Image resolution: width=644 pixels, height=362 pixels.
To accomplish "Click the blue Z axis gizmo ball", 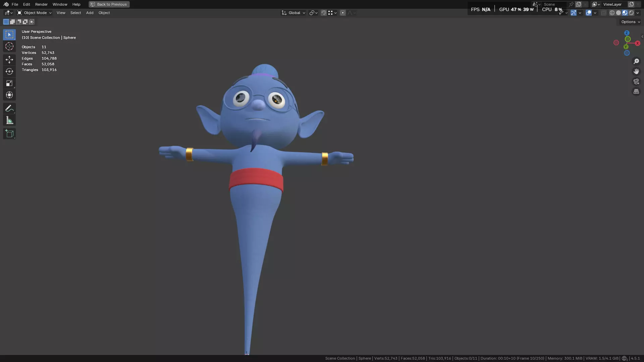I will click(627, 33).
